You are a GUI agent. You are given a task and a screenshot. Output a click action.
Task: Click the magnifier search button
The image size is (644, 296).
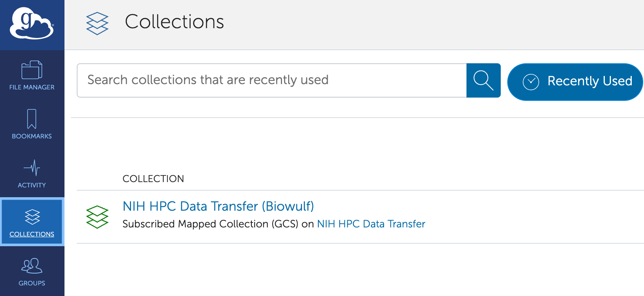pyautogui.click(x=483, y=80)
